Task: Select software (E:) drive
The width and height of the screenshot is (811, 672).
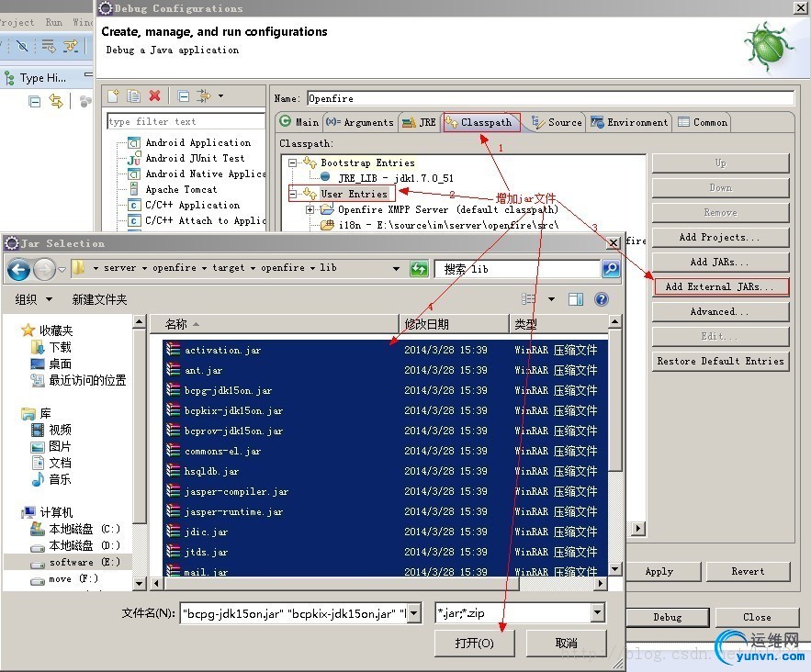Action: [75, 563]
